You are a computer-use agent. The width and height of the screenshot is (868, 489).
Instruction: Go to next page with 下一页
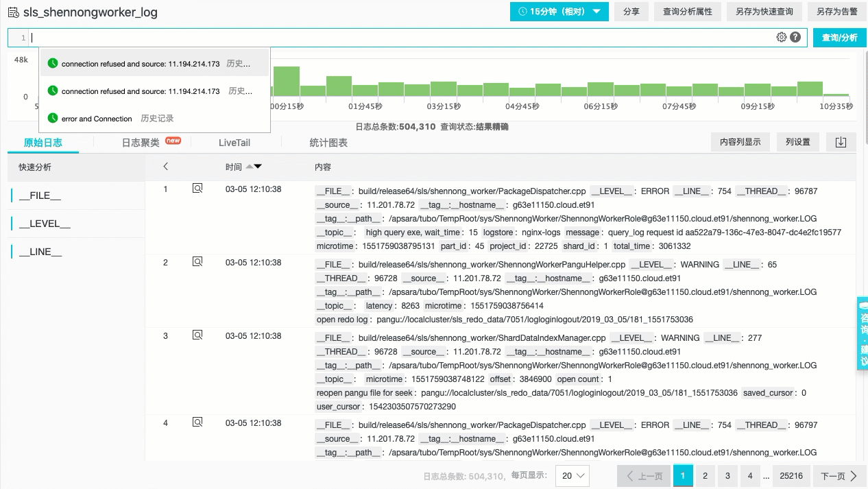(x=839, y=476)
